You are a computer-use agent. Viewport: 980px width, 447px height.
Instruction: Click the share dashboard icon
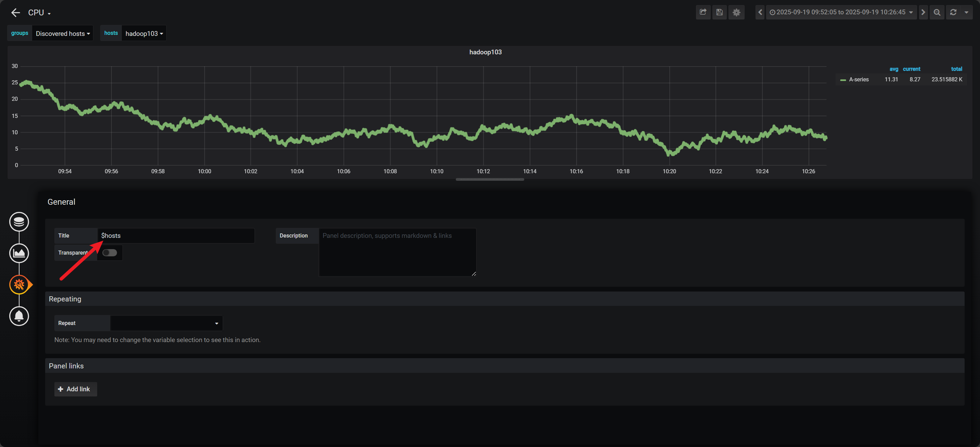tap(702, 12)
